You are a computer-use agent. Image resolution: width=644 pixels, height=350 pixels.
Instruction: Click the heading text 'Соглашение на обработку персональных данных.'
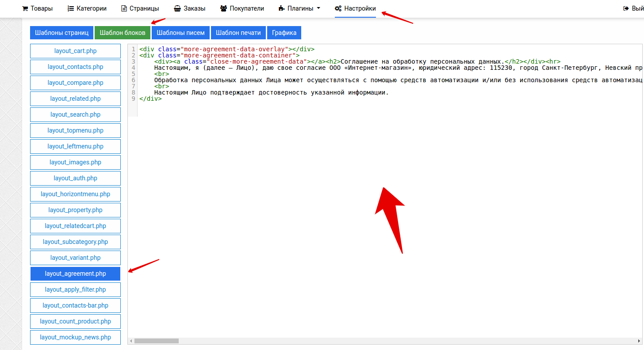[x=422, y=61]
